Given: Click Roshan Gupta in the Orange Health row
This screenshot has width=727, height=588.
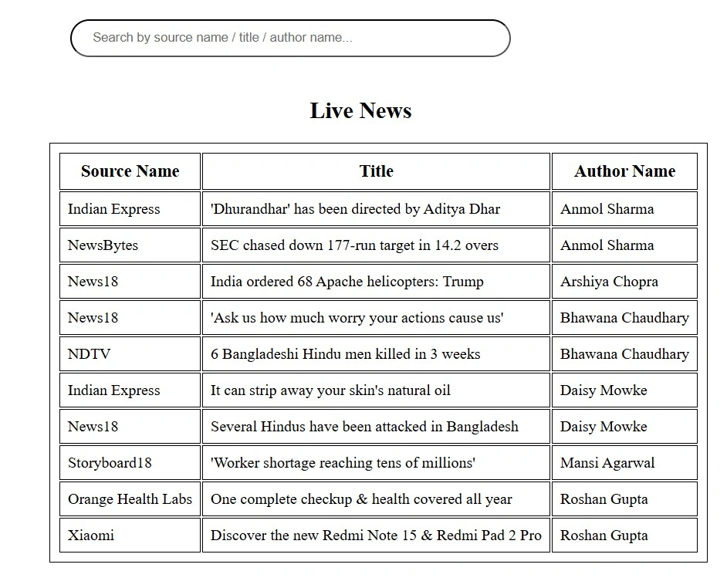Looking at the screenshot, I should click(x=624, y=499).
